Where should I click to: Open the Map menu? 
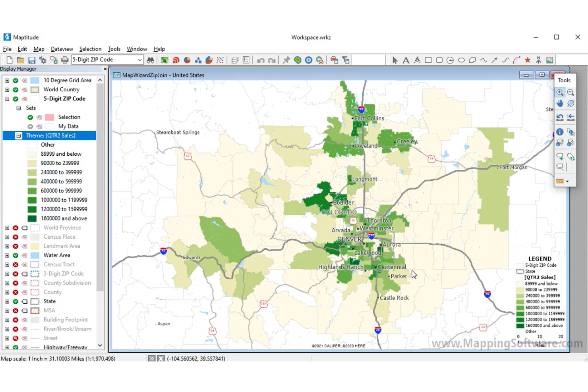(39, 49)
